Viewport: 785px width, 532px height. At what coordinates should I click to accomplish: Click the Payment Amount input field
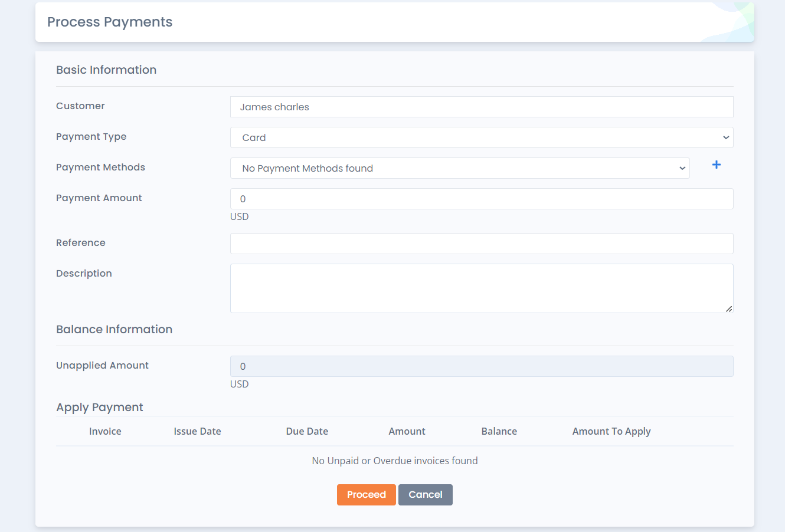pos(482,199)
